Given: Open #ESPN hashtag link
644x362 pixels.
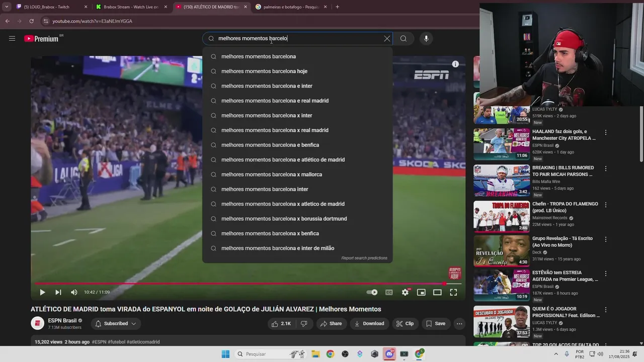Looking at the screenshot, I should 99,342.
